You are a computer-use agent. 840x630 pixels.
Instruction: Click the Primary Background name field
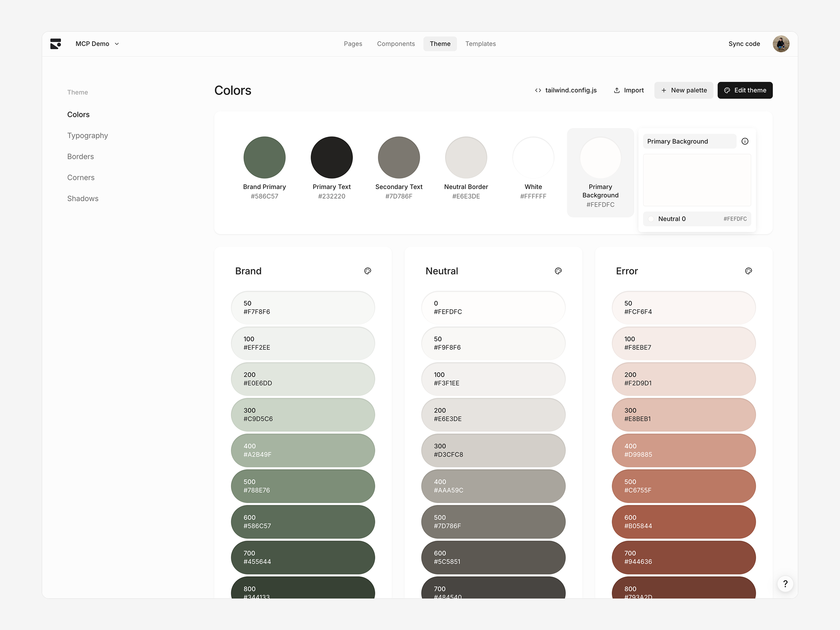[x=689, y=141]
